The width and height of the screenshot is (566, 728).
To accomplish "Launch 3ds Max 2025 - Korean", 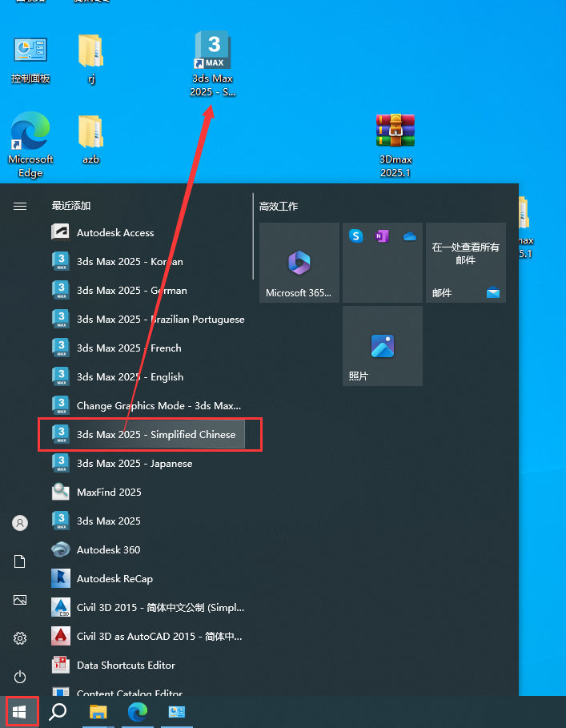I will [147, 261].
